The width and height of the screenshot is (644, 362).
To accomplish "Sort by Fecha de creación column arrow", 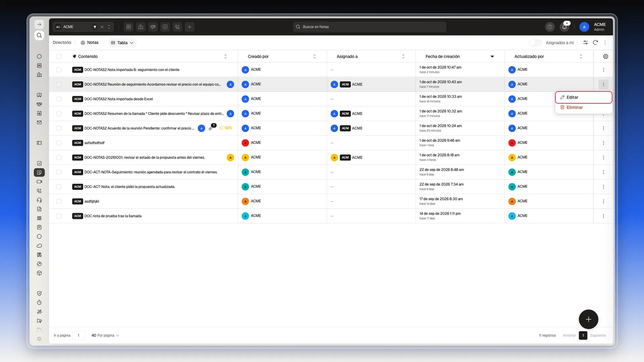I will pos(492,57).
